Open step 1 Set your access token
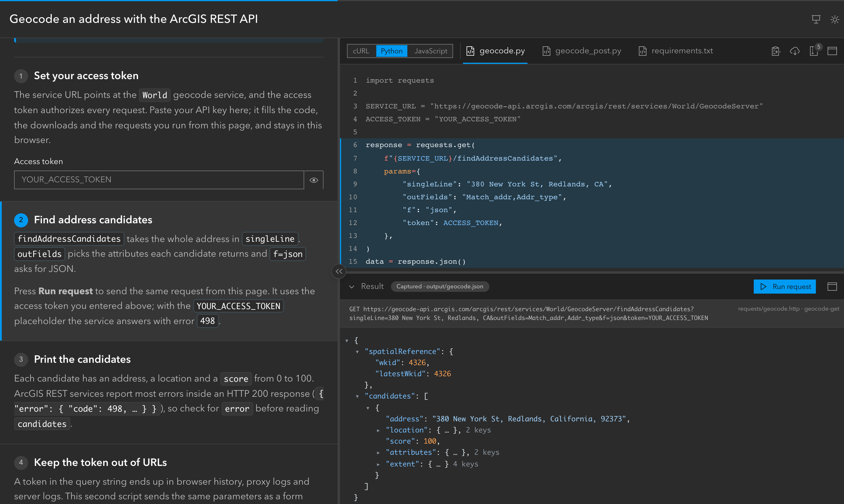Image resolution: width=844 pixels, height=504 pixels. click(x=86, y=76)
